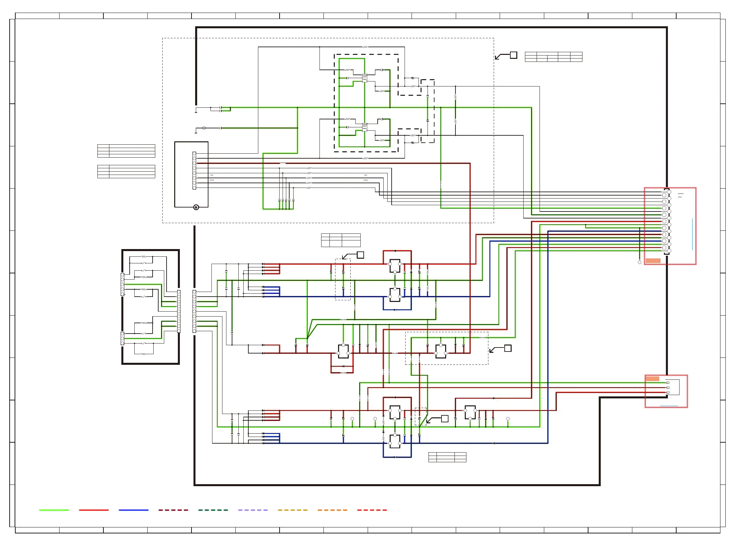Click the small table near the bottom border
Viewport: 754px width, 560px height.
(447, 457)
